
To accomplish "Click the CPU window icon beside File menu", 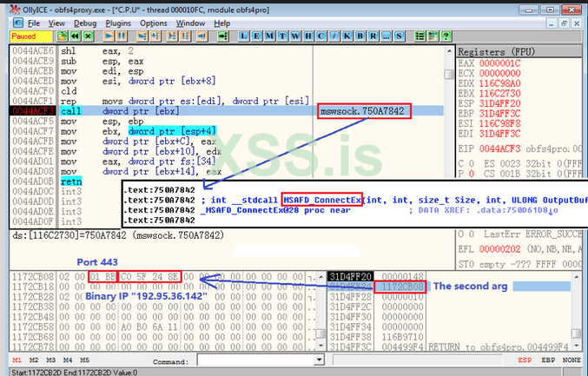I will pyautogui.click(x=17, y=23).
